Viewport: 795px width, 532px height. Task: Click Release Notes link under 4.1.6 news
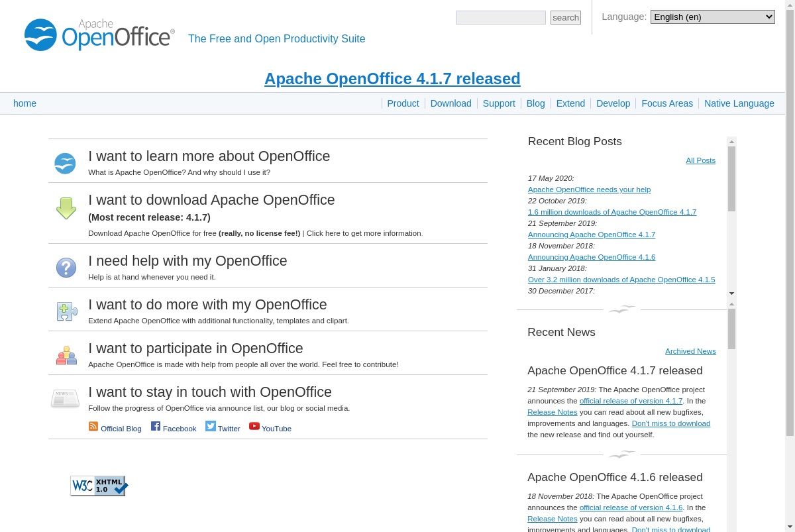click(x=553, y=519)
